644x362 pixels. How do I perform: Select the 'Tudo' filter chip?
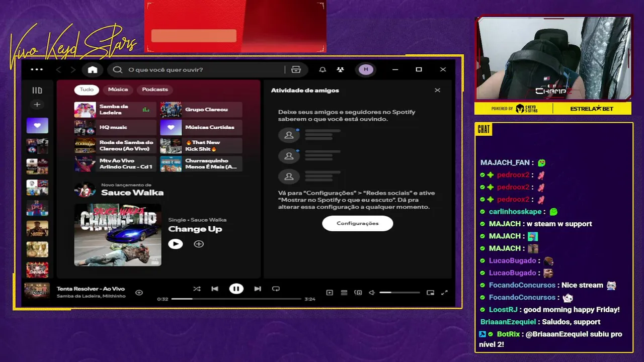[87, 89]
